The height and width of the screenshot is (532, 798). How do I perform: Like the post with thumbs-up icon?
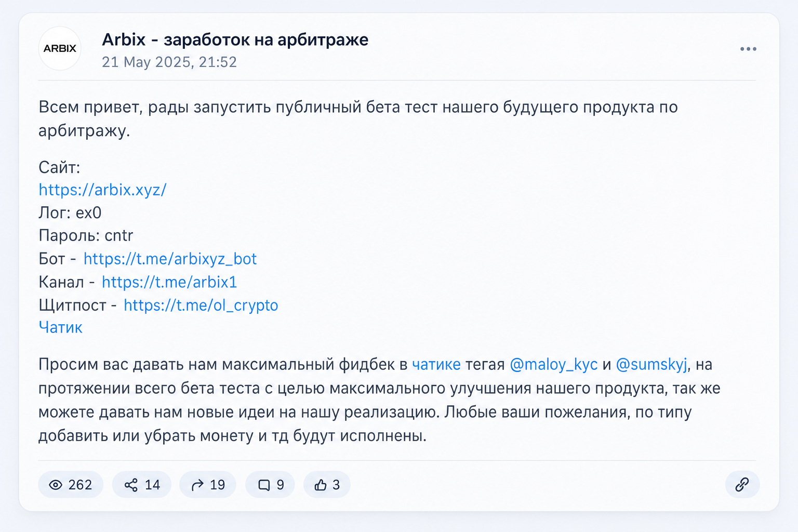(321, 485)
